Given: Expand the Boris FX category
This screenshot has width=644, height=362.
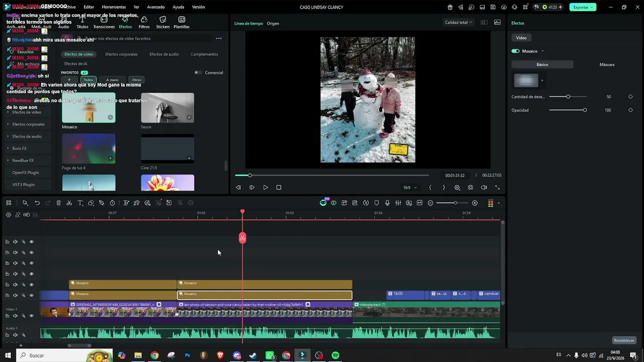Looking at the screenshot, I should coord(19,148).
